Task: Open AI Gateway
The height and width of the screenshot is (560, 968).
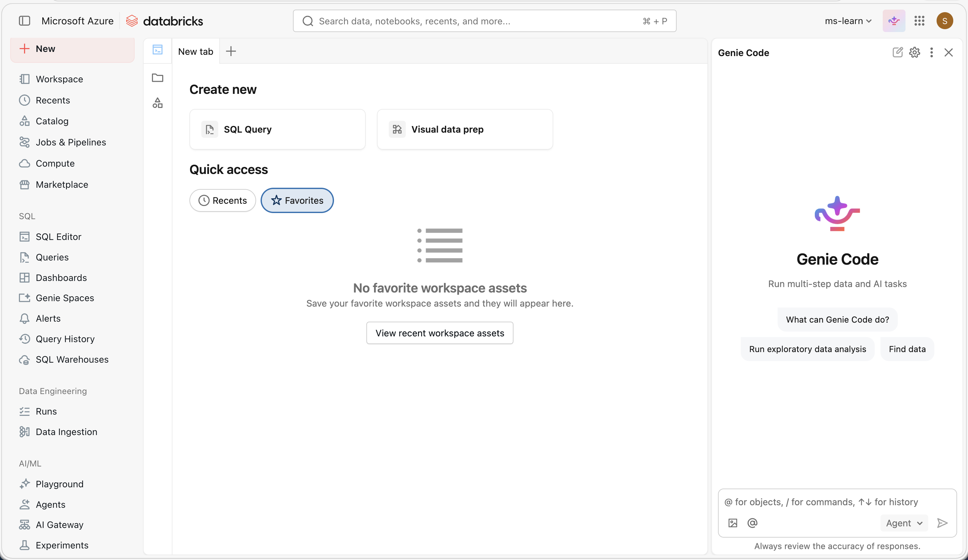Action: pyautogui.click(x=72, y=525)
